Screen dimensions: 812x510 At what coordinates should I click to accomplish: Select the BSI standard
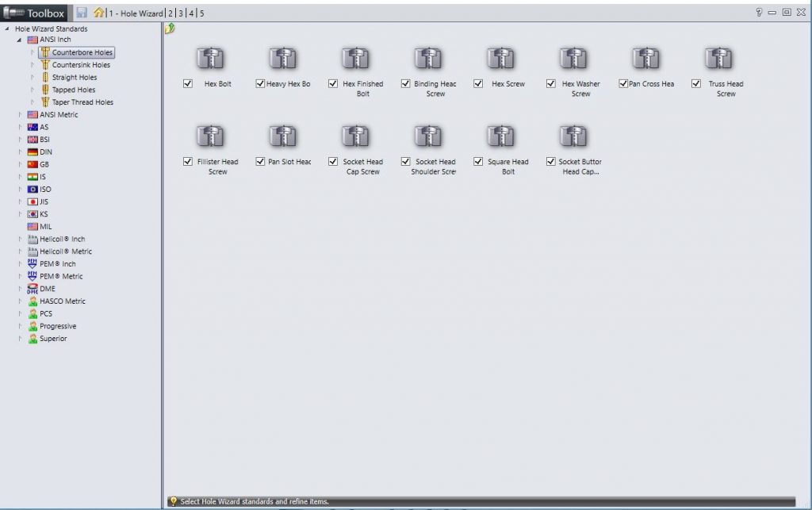44,140
